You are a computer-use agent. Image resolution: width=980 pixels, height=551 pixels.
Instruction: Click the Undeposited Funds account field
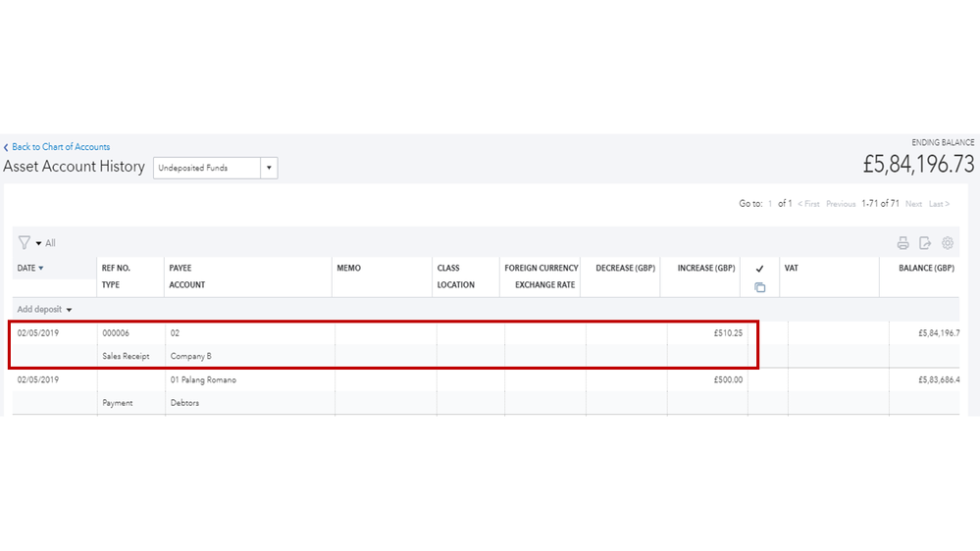(x=207, y=168)
